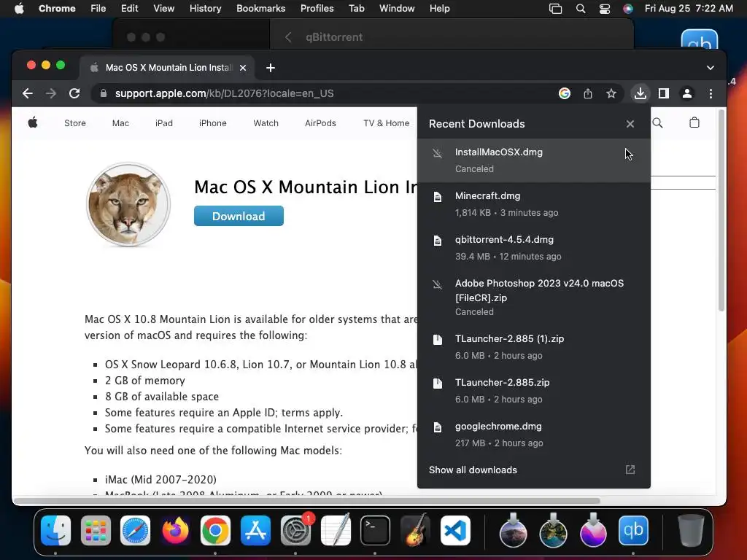This screenshot has height=560, width=747.
Task: Open the Apple shopping bag icon
Action: [x=694, y=122]
